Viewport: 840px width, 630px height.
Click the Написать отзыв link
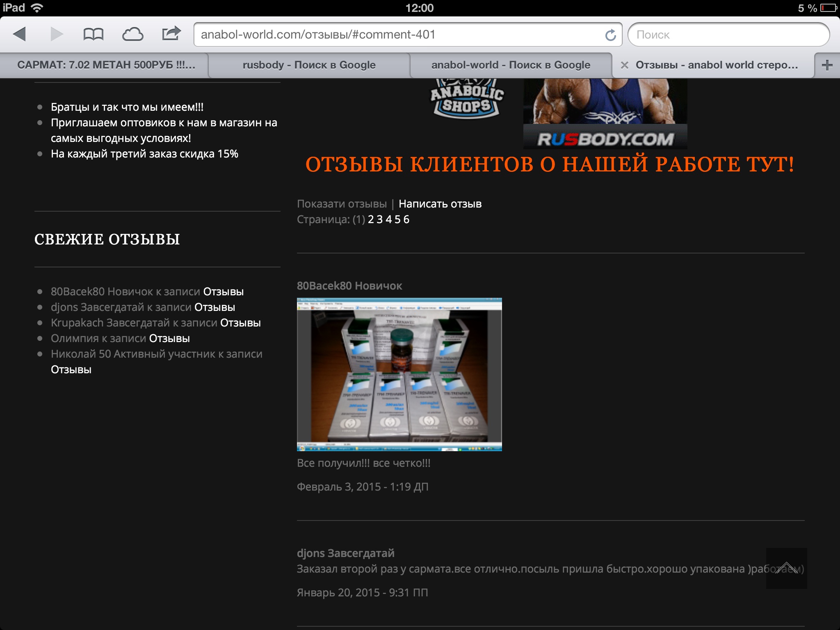[440, 204]
